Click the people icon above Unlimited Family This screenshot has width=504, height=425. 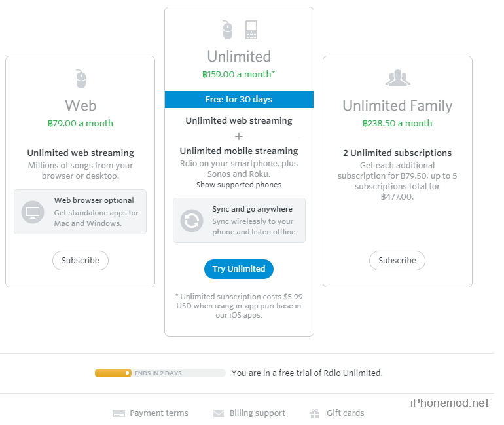pyautogui.click(x=397, y=79)
